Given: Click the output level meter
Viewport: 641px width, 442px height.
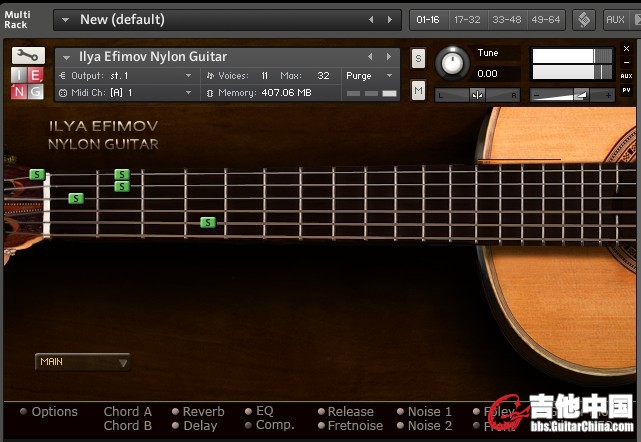Looking at the screenshot, I should pos(572,64).
